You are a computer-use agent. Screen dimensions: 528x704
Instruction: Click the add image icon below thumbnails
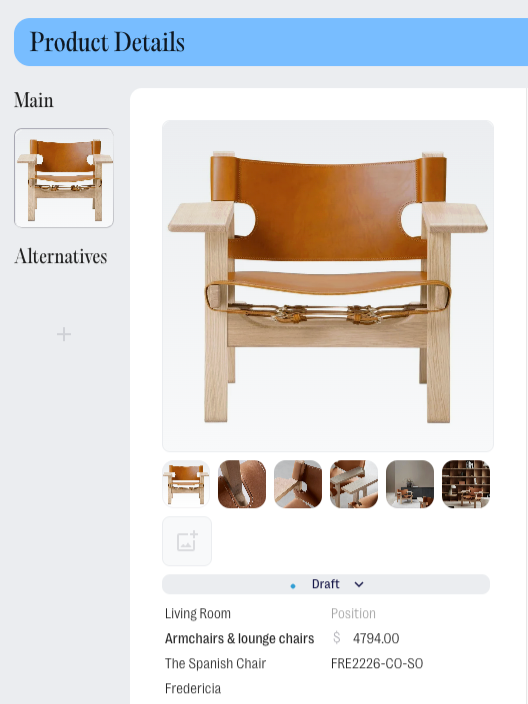tap(187, 541)
